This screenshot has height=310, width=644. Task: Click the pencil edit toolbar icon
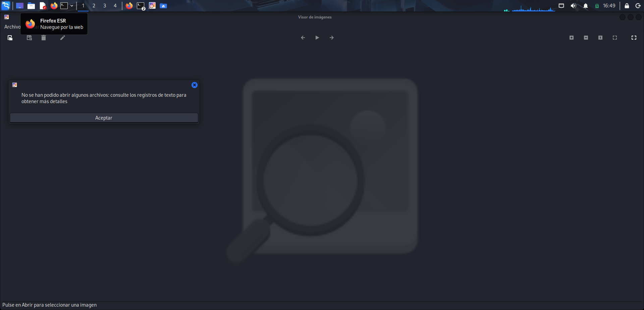(x=62, y=38)
